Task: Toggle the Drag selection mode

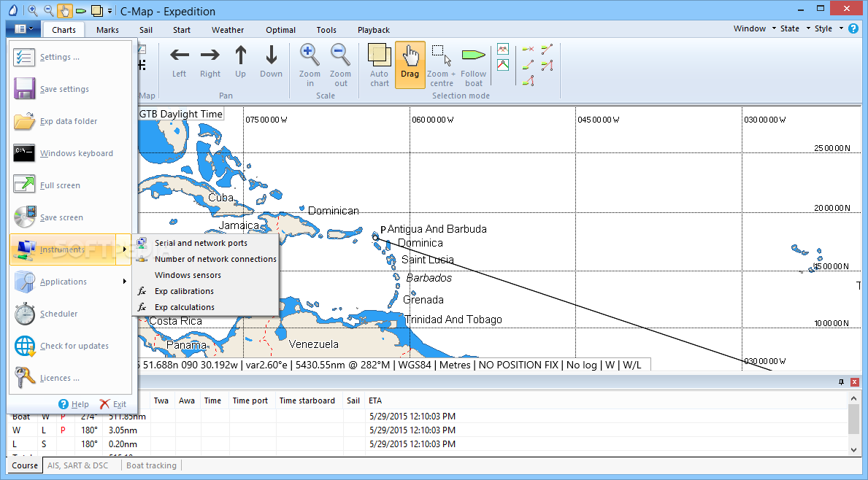Action: pos(410,65)
